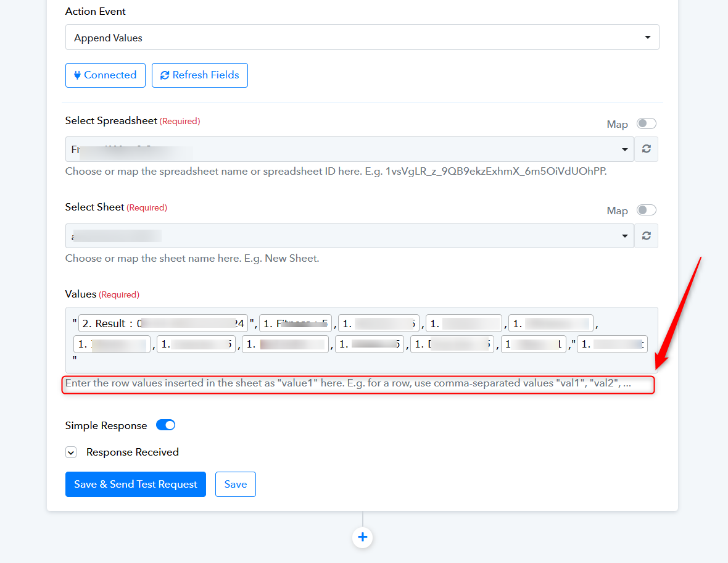Open the Select Sheet dropdown
This screenshot has width=728, height=563.
coord(350,236)
